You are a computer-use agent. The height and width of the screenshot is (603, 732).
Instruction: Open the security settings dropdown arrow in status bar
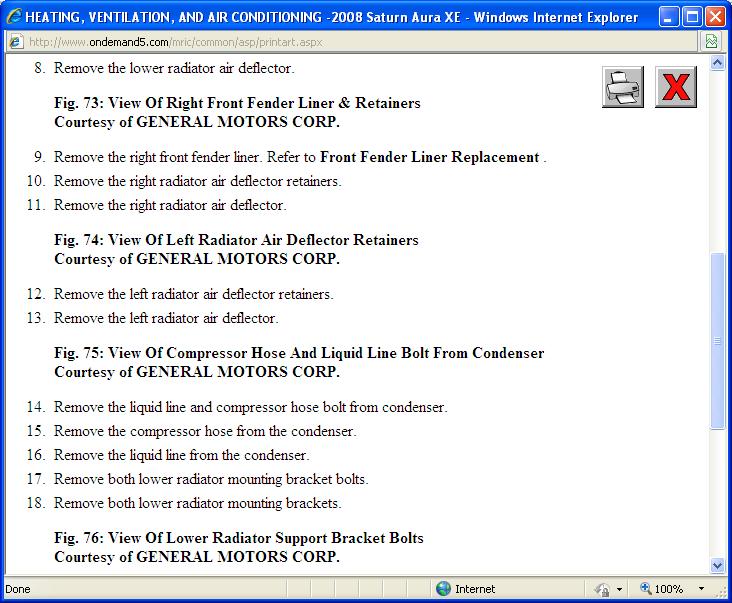(x=619, y=589)
